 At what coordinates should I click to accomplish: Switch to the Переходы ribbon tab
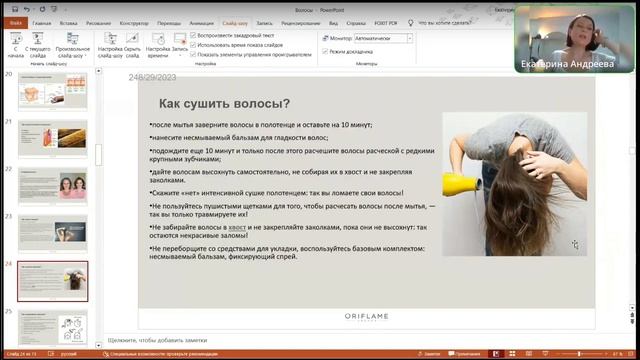pos(169,23)
